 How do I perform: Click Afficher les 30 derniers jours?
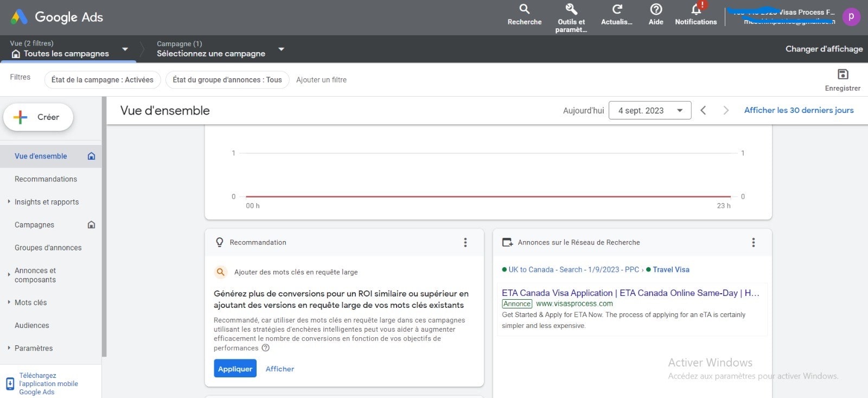click(x=799, y=110)
